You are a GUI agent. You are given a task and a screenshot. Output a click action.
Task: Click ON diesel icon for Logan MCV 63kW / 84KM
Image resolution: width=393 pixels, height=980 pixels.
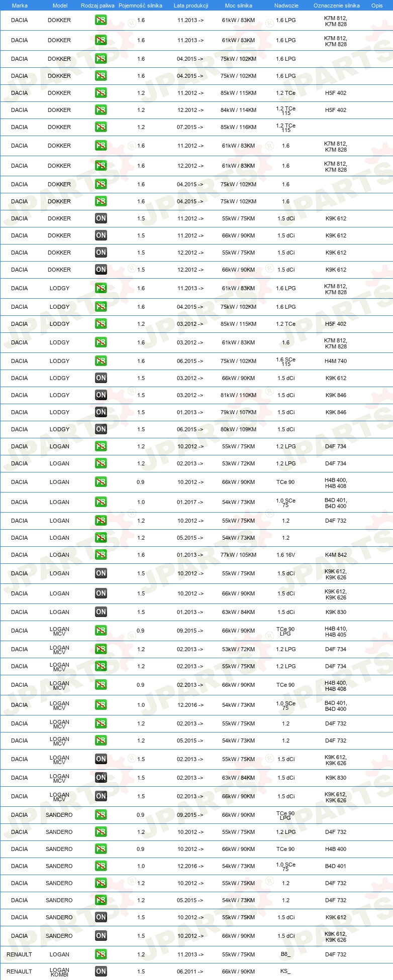[x=101, y=778]
